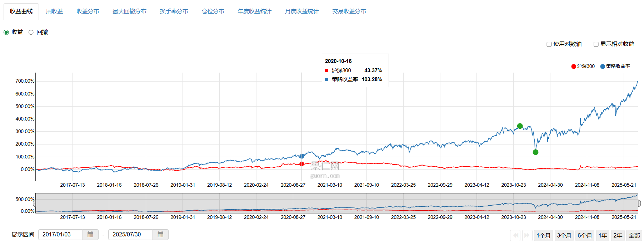Open calendar picker for the start date

click(x=90, y=235)
